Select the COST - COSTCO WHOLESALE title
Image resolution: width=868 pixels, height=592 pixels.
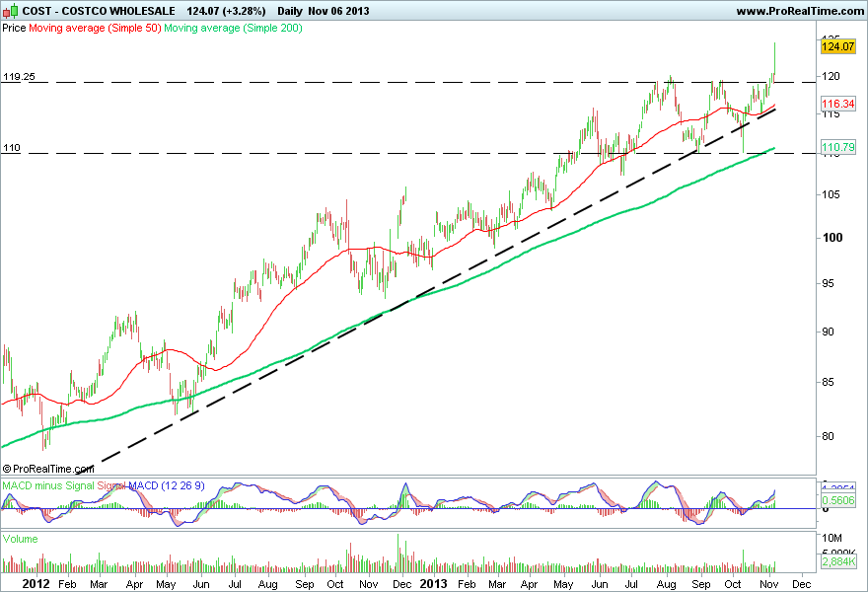[x=99, y=11]
